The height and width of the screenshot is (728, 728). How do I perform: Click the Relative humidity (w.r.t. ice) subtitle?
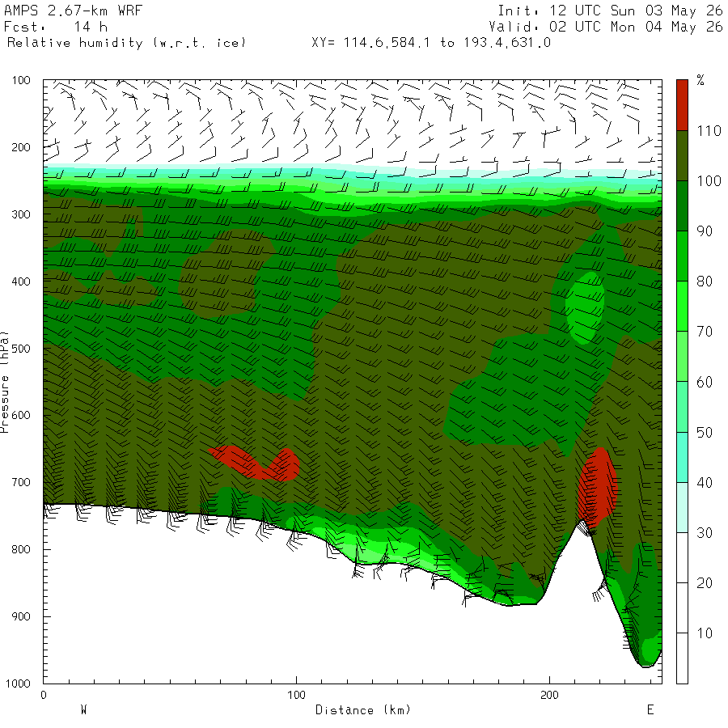(x=126, y=43)
